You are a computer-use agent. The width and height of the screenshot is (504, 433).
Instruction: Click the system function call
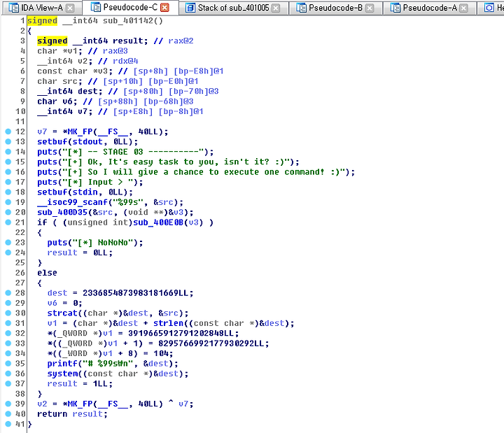[x=63, y=374]
